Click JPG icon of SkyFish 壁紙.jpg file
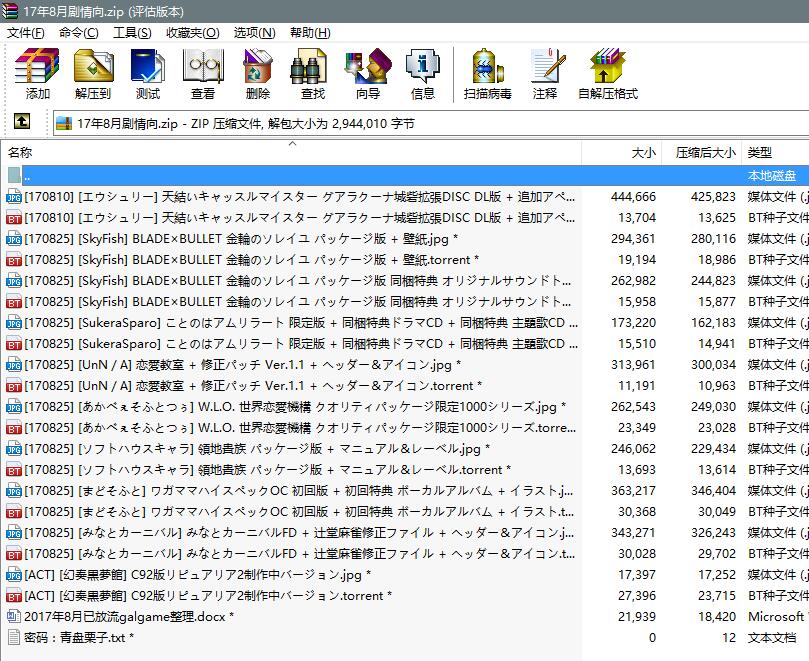The height and width of the screenshot is (661, 809). pyautogui.click(x=14, y=239)
